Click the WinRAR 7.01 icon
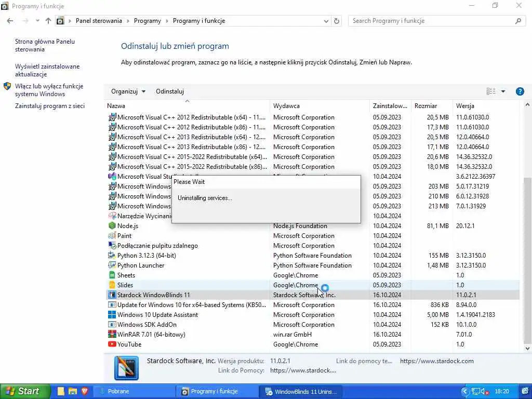532x399 pixels. (112, 334)
